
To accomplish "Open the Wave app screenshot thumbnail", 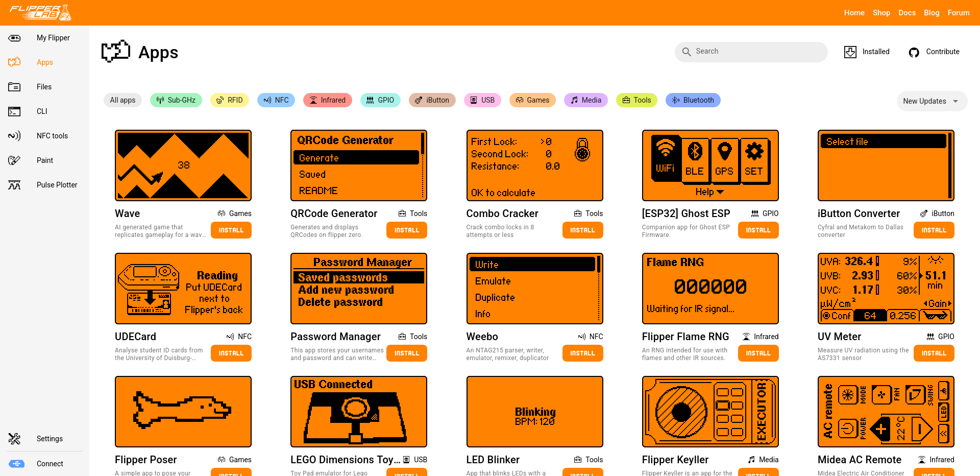I will (x=183, y=165).
